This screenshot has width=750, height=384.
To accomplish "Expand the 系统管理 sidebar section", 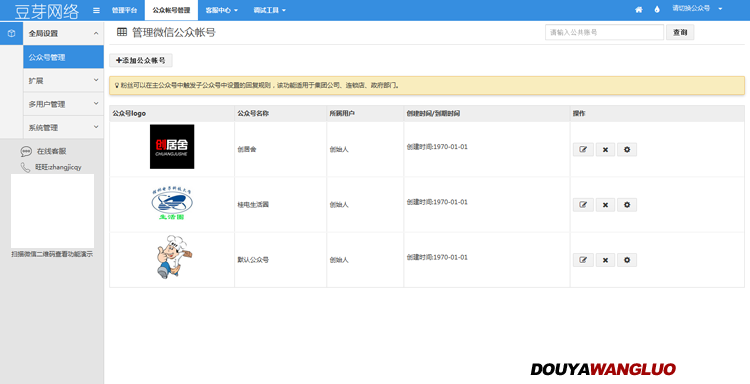I will tap(63, 127).
